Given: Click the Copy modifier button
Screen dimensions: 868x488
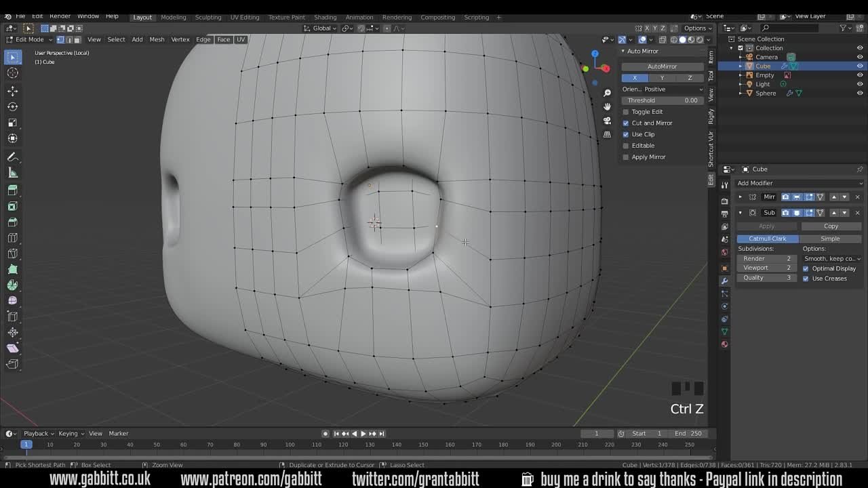Looking at the screenshot, I should click(831, 226).
